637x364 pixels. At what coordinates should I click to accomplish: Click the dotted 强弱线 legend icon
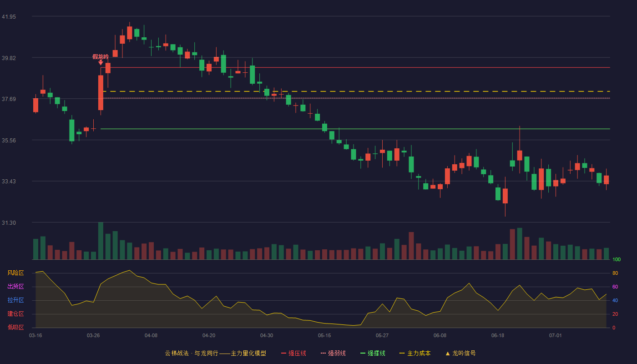click(324, 353)
